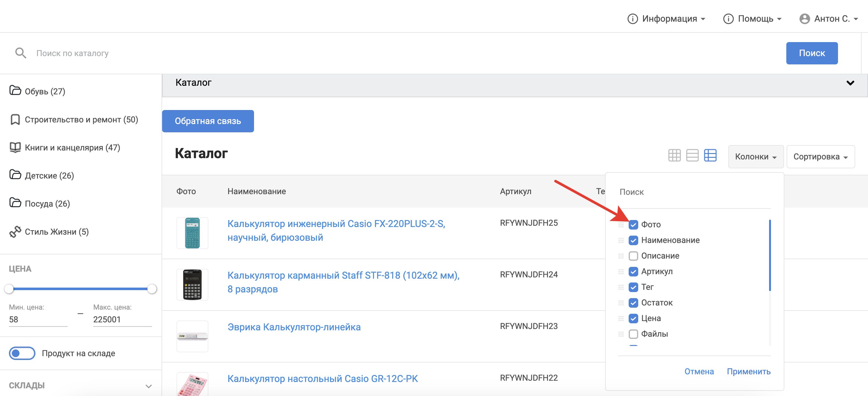The image size is (868, 396).
Task: Open the Информация dropdown menu
Action: 666,19
